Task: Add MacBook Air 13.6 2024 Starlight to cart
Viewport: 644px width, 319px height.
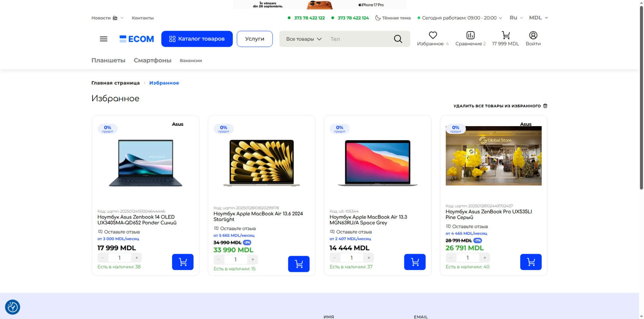Action: pyautogui.click(x=299, y=264)
